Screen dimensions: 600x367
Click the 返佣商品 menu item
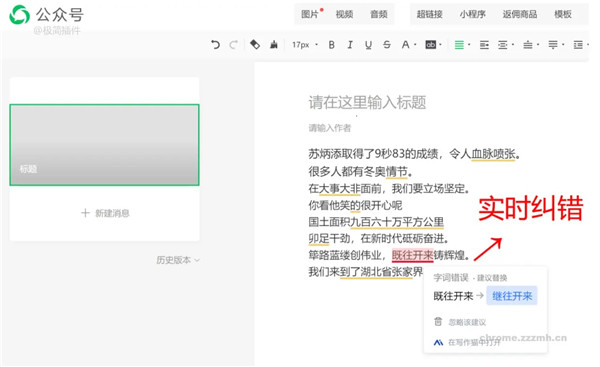click(x=520, y=14)
